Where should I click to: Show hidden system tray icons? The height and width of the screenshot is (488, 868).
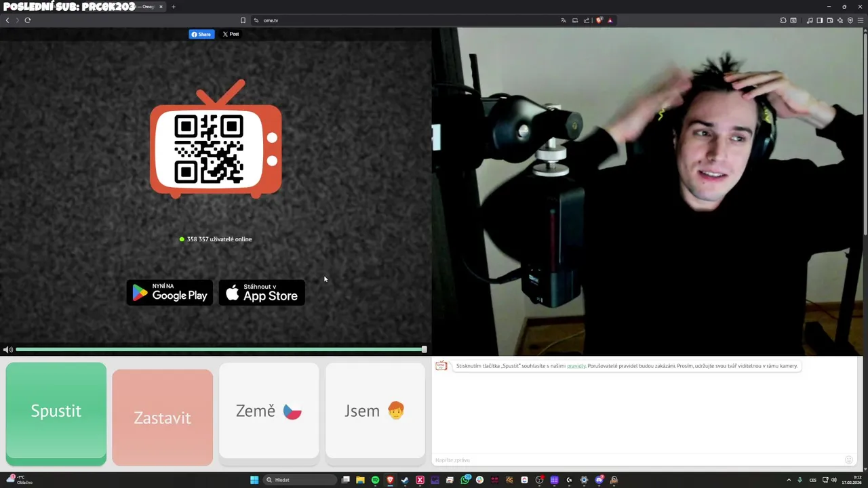pos(788,480)
